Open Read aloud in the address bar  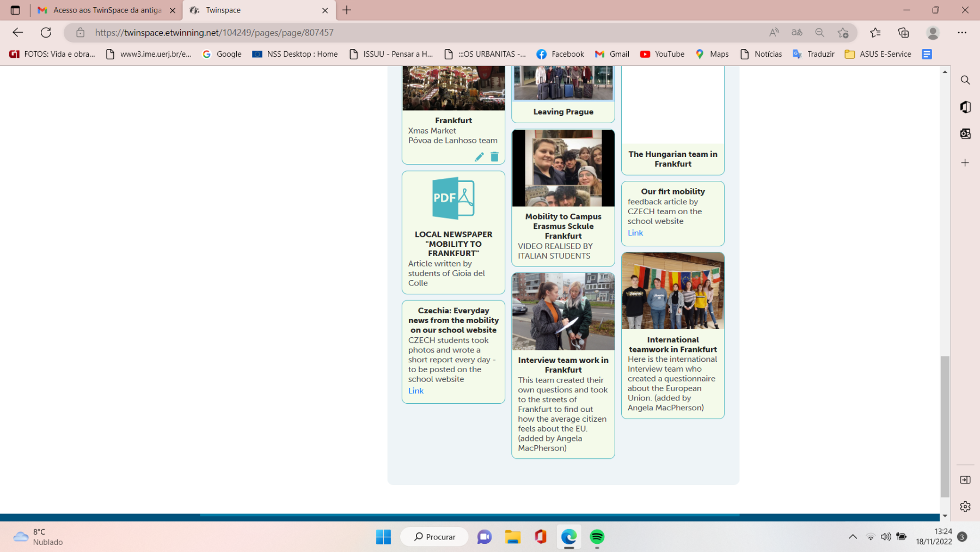point(774,33)
